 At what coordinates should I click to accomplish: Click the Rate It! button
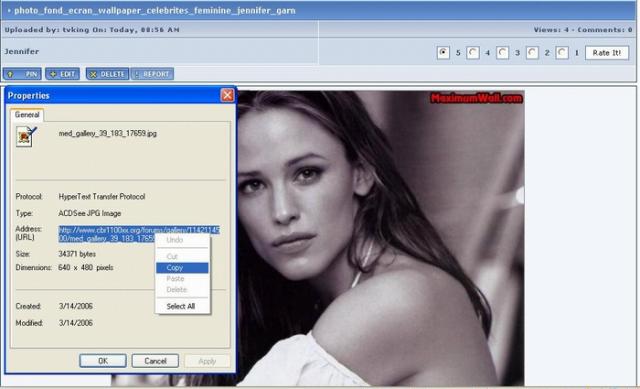coord(607,53)
